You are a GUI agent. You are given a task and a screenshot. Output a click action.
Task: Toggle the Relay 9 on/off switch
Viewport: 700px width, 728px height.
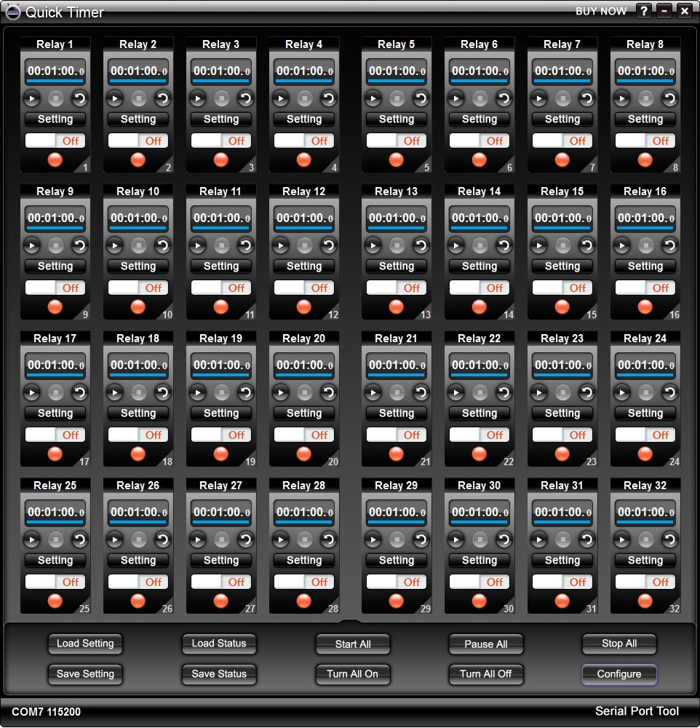[x=55, y=288]
